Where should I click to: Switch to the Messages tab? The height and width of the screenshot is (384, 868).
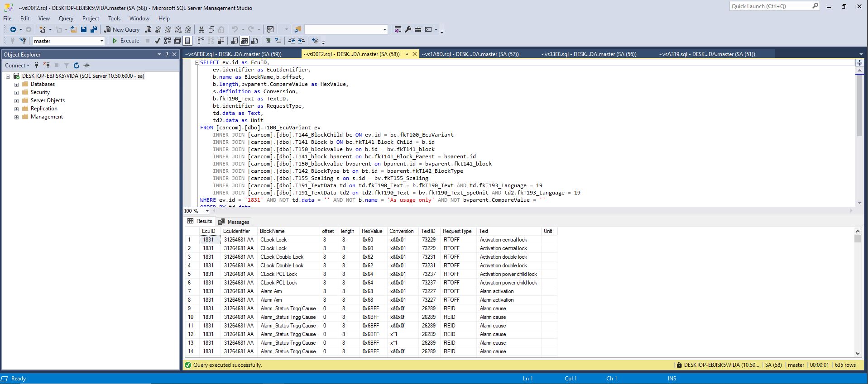click(x=234, y=222)
